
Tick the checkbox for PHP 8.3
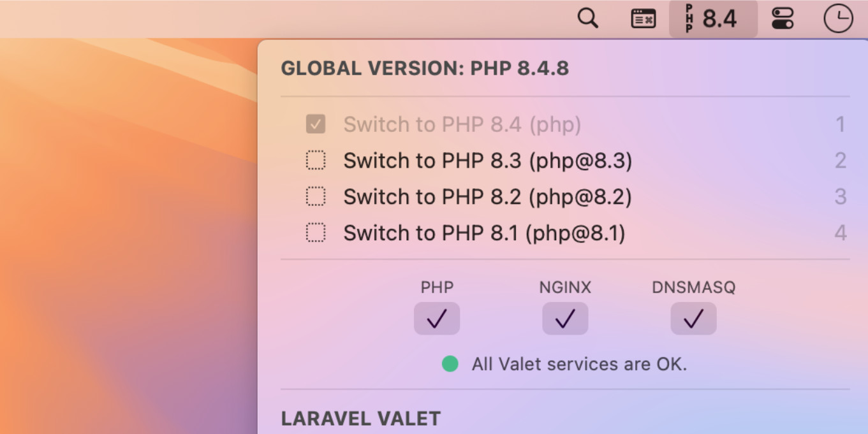pyautogui.click(x=316, y=161)
